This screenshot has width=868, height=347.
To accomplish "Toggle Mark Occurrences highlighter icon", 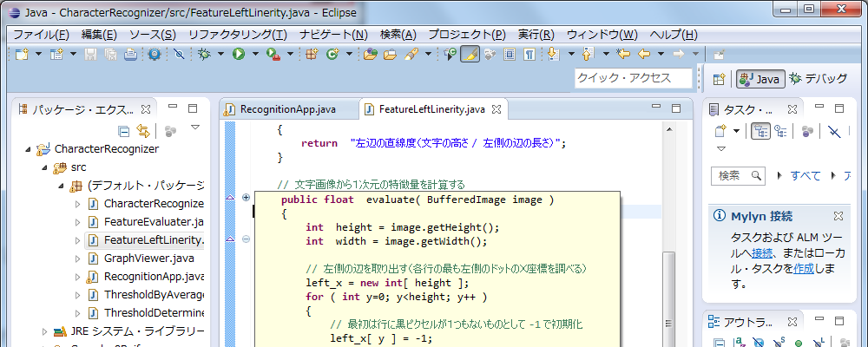I will tap(470, 54).
